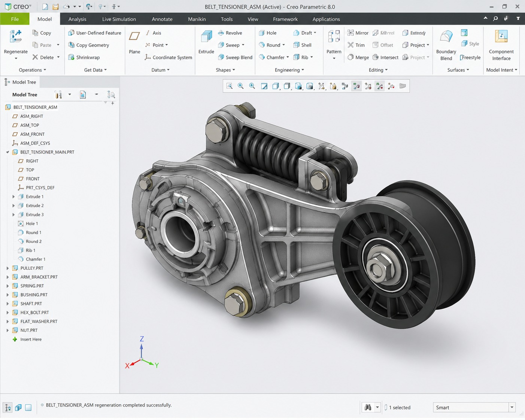Viewport: 525px width, 420px height.
Task: Use the Merge tool
Action: click(x=358, y=57)
